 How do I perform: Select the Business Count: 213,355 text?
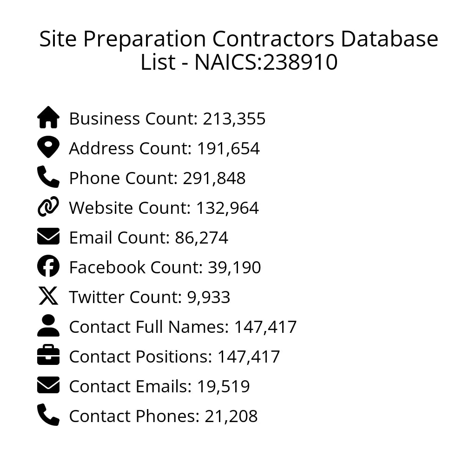pyautogui.click(x=167, y=119)
